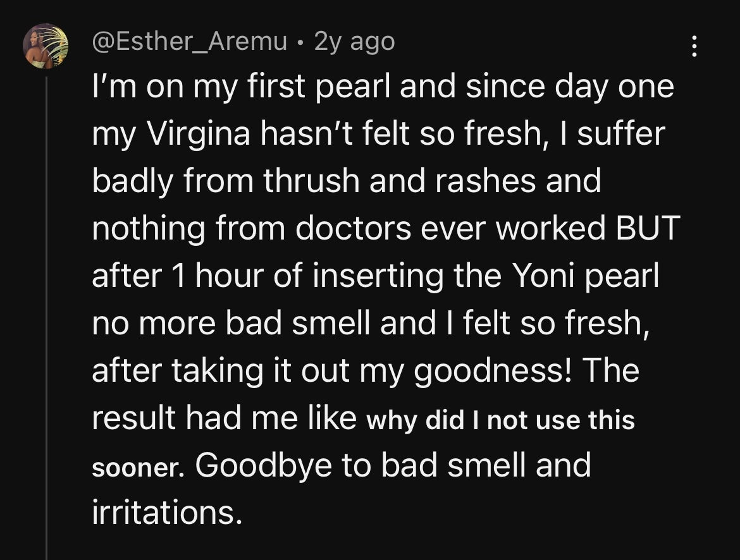Select the bold phrase "why did I not use this"
Viewport: 740px width, 560px height.
pos(500,420)
